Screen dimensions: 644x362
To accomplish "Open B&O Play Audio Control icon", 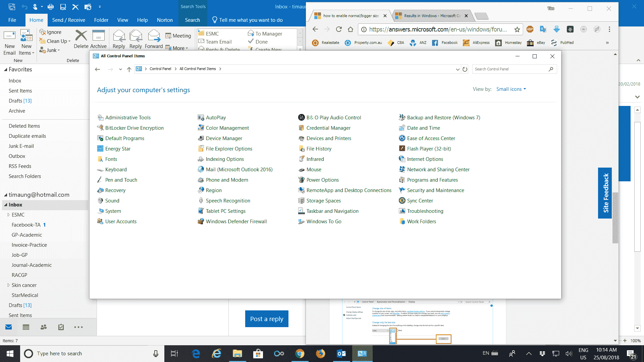I will (302, 118).
